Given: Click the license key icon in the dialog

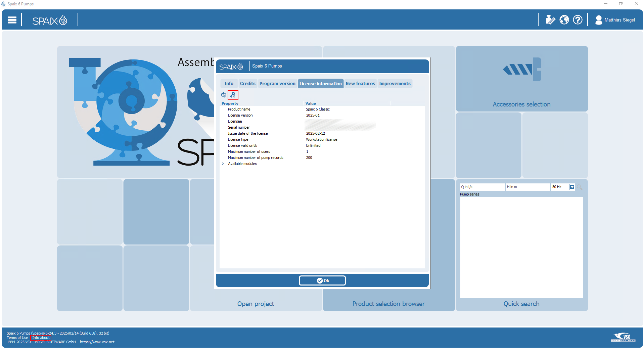Looking at the screenshot, I should (x=233, y=95).
